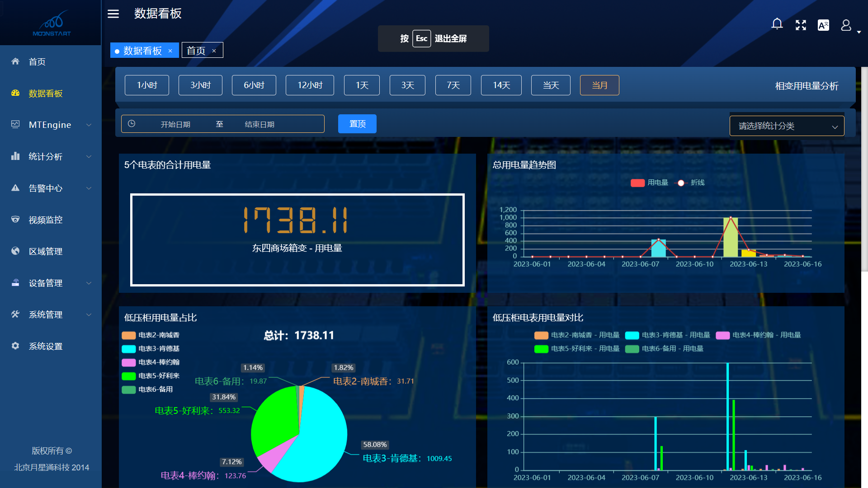The image size is (868, 488).
Task: Click the exit fullscreen icon
Action: (x=801, y=25)
